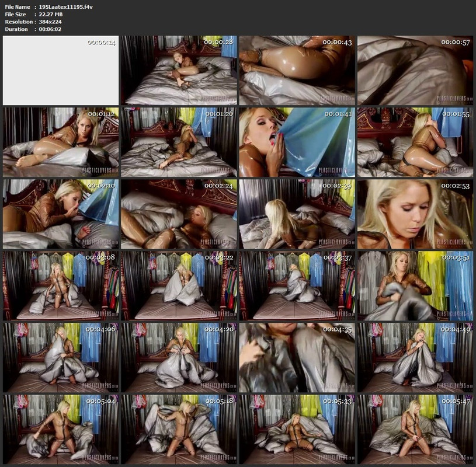
Task: Open the thumbnail stamped 00:05:04
Action: 61,430
